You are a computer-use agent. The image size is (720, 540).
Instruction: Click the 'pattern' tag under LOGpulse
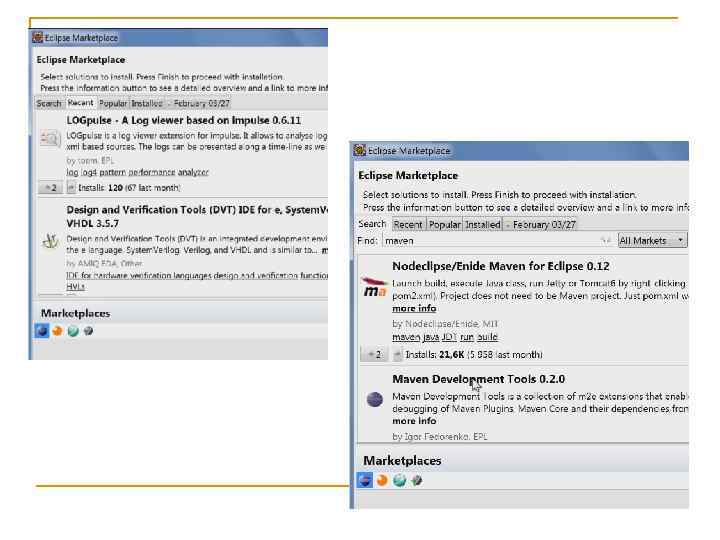click(112, 172)
